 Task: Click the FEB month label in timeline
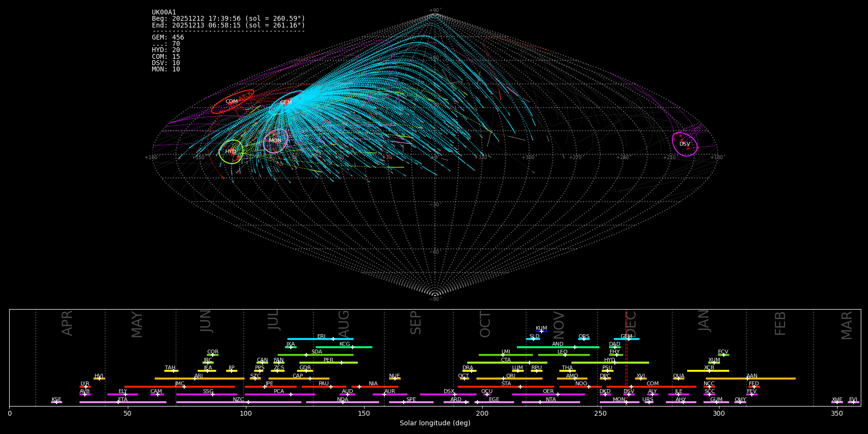781,323
